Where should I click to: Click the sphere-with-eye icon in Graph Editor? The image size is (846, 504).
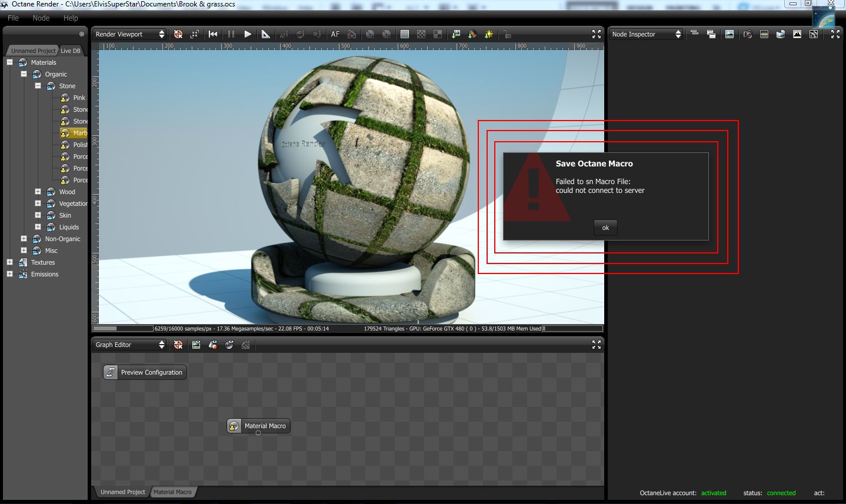point(229,345)
